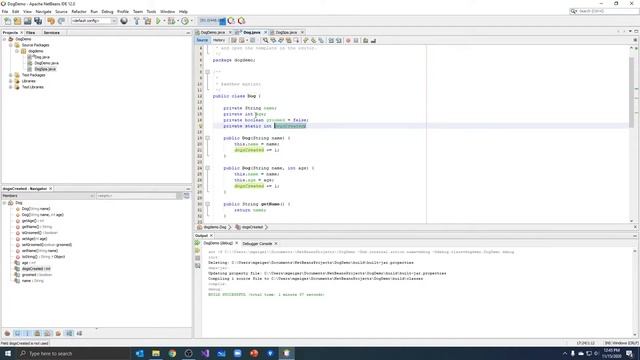This screenshot has width=640, height=360.
Task: Click the Redo icon in main toolbar
Action: click(x=61, y=21)
